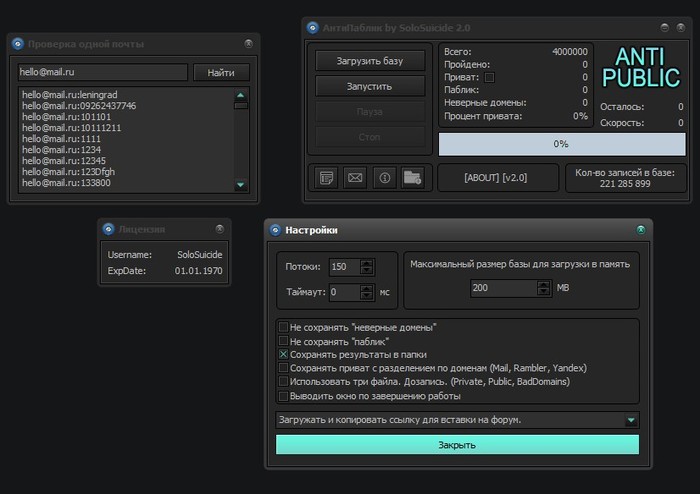This screenshot has height=494, width=700.
Task: Enable Не сохранять "паблик" checkbox
Action: coord(283,340)
